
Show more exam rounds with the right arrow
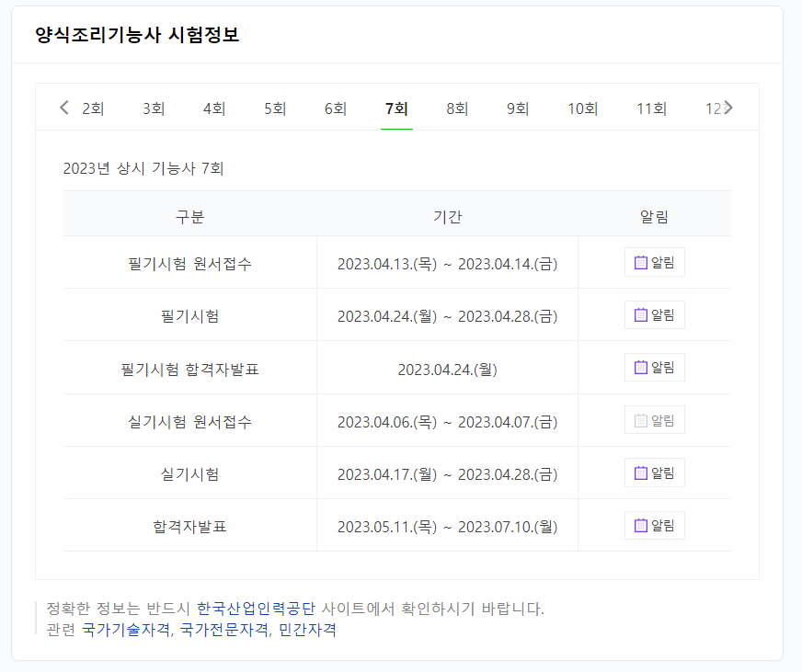tap(728, 108)
